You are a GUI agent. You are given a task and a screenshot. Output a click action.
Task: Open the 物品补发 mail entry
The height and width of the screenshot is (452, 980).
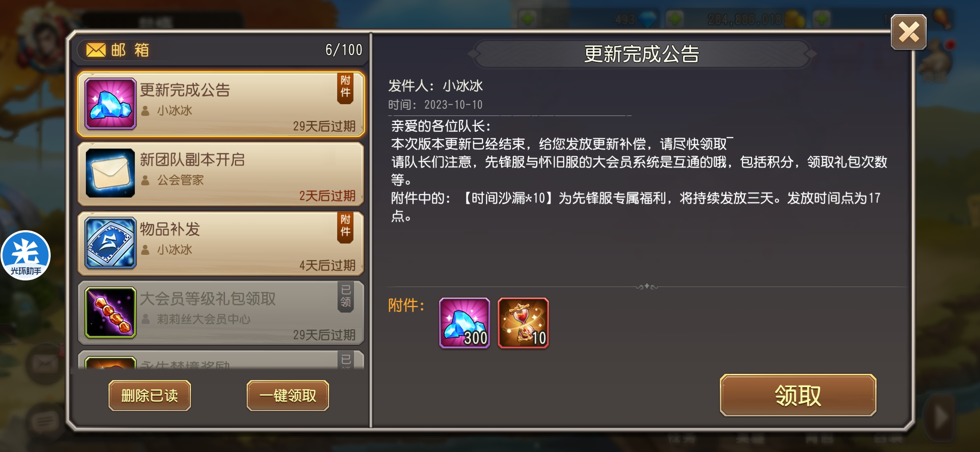click(221, 243)
